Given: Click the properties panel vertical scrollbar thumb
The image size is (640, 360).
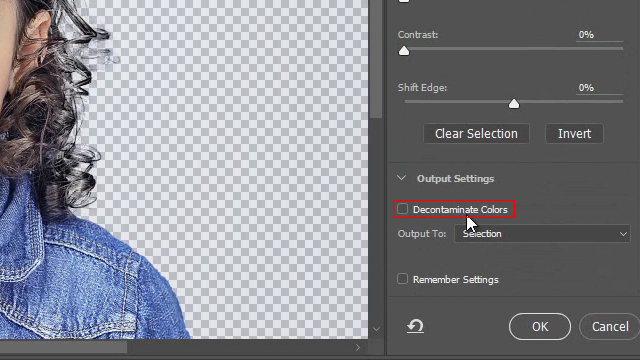Looking at the screenshot, I should (x=376, y=59).
